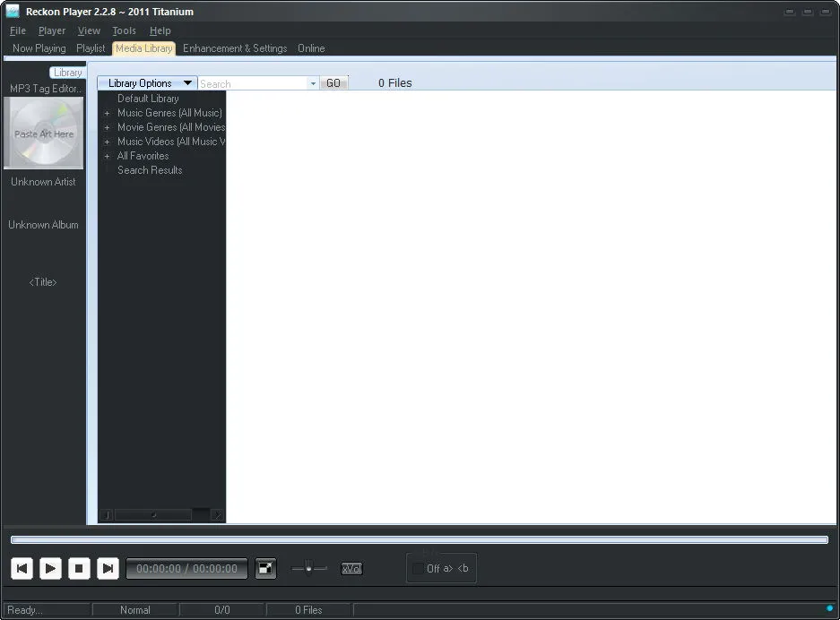The image size is (840, 620).
Task: Click inside the Search input field
Action: pyautogui.click(x=253, y=83)
